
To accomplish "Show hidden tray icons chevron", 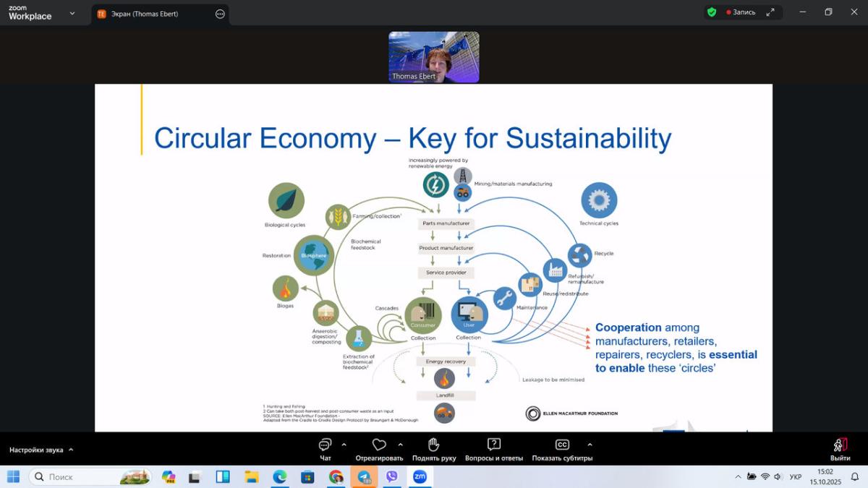I will point(738,476).
